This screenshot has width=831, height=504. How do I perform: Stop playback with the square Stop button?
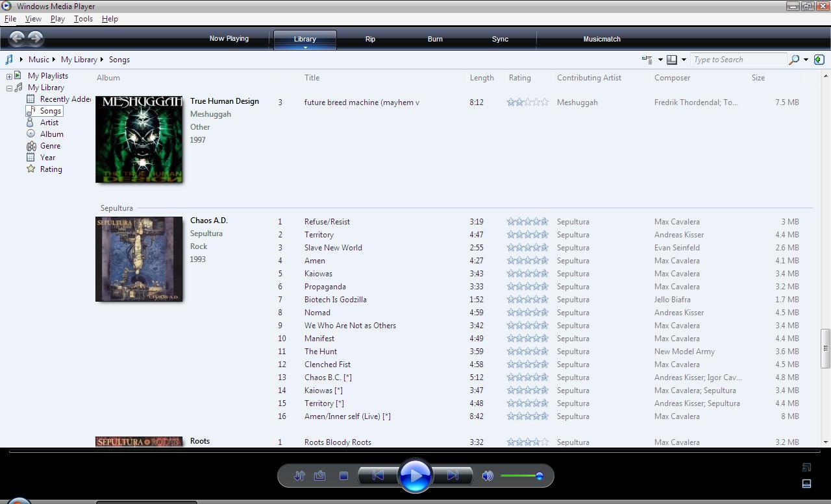[x=343, y=476]
